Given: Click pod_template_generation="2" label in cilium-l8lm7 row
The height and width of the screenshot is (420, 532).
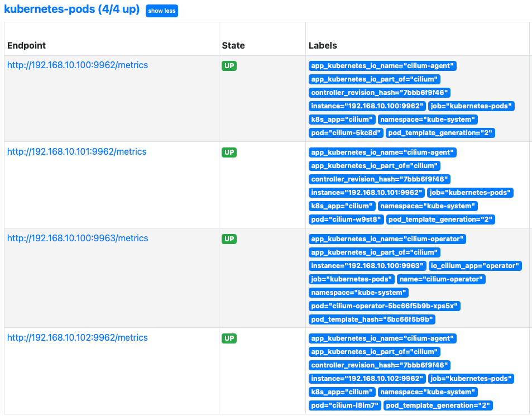Looking at the screenshot, I should pos(438,405).
